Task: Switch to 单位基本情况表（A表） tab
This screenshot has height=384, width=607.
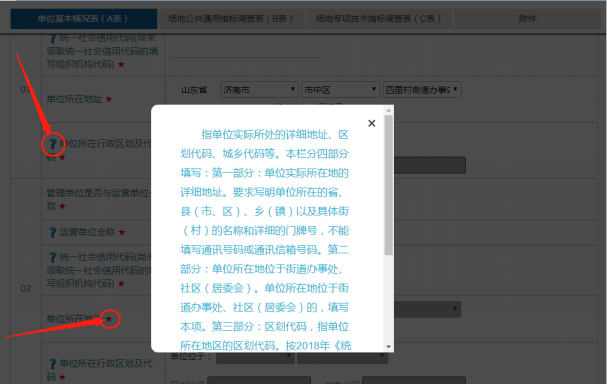Action: pos(84,19)
